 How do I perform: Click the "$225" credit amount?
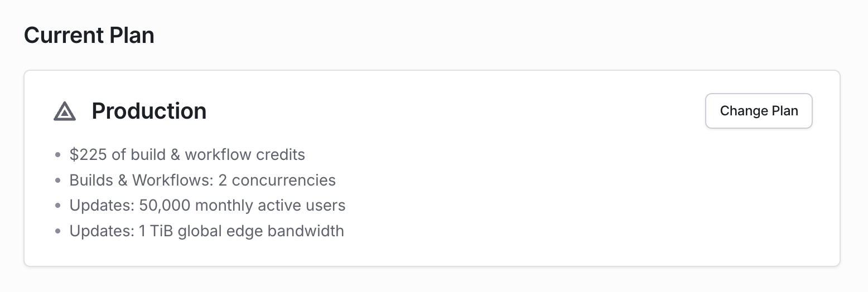[88, 154]
